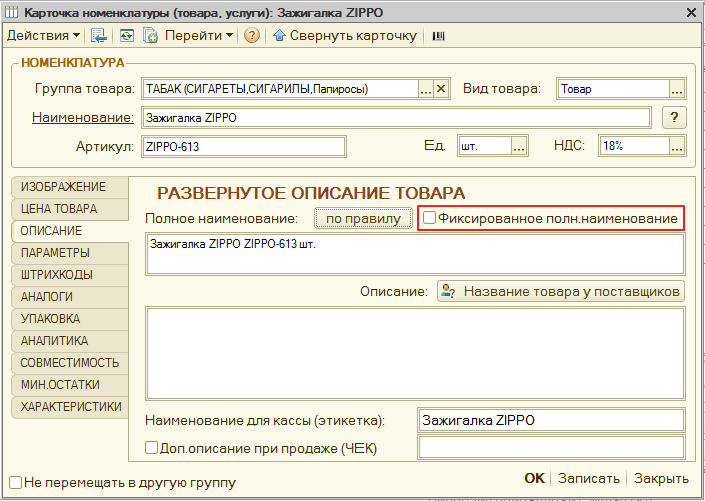Image resolution: width=705 pixels, height=501 pixels.
Task: Click the Записать button
Action: [x=589, y=479]
